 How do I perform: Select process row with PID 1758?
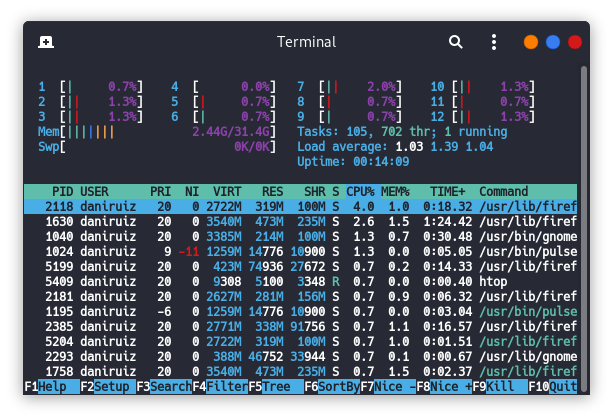tap(300, 372)
